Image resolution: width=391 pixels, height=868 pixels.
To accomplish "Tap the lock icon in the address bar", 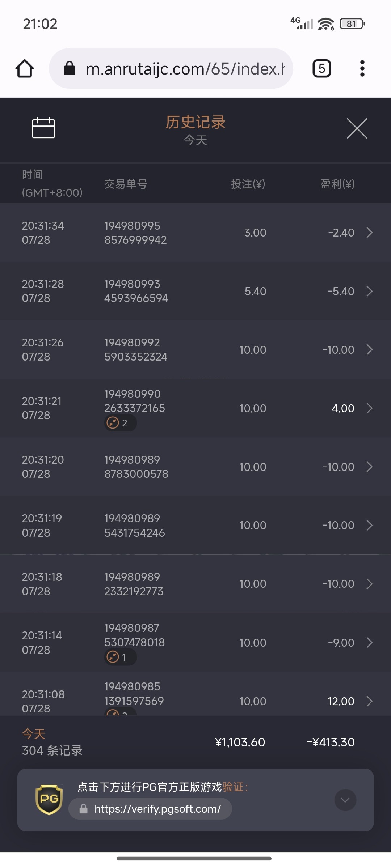I will (70, 68).
